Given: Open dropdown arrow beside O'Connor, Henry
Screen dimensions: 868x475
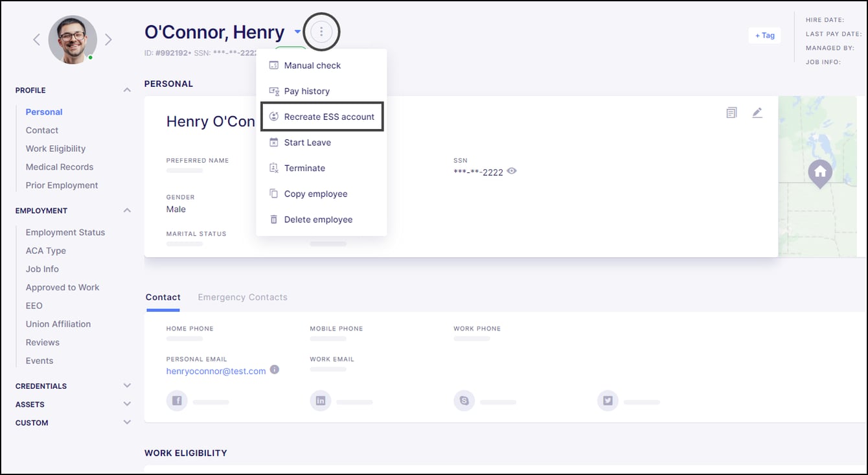Looking at the screenshot, I should 297,32.
